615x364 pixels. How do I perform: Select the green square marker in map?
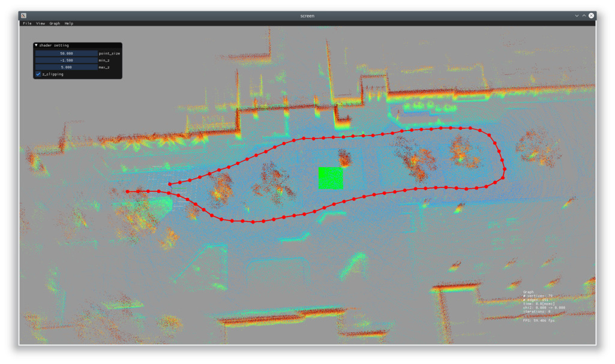331,178
